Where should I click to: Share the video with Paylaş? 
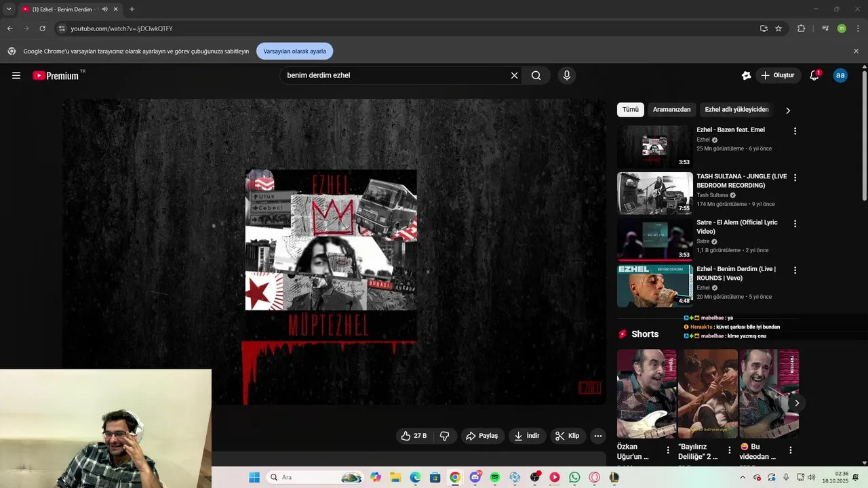[482, 436]
